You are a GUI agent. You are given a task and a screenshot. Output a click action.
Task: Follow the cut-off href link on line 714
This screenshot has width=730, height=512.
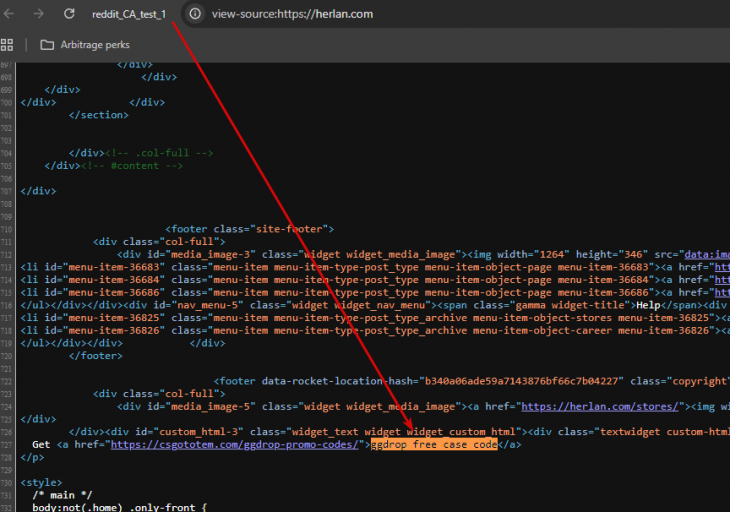(722, 280)
